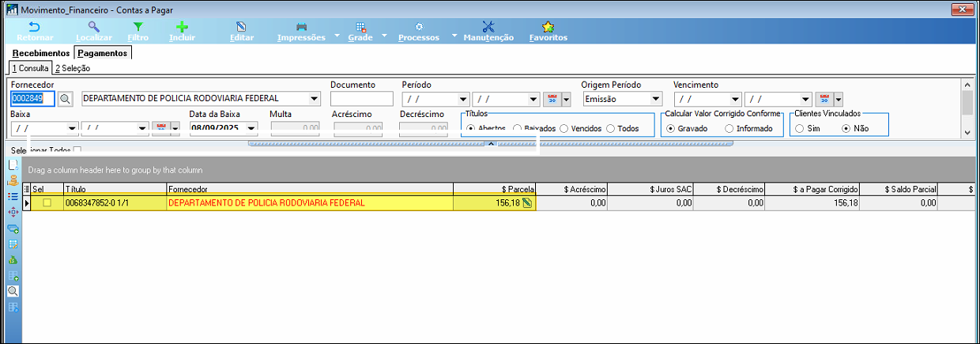The height and width of the screenshot is (344, 980).
Task: Click the green money bag sidebar icon
Action: point(13,259)
